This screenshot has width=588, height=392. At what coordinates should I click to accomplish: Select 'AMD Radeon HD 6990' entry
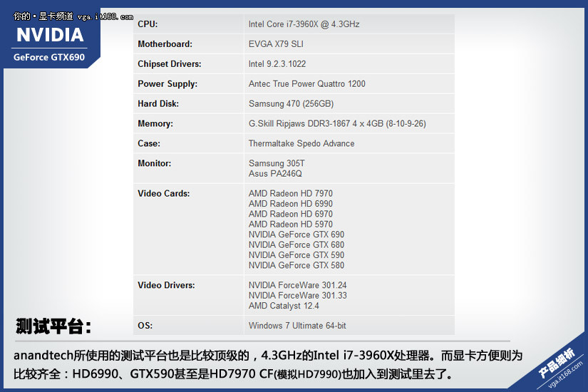point(291,204)
